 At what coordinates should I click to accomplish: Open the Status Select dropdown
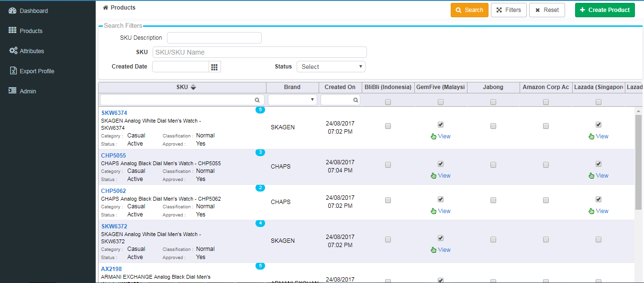(x=331, y=67)
